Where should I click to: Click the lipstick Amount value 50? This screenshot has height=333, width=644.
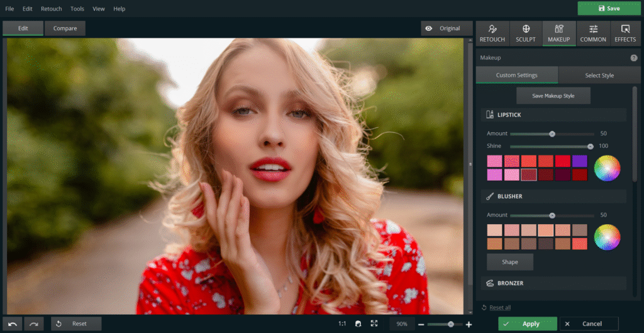(603, 133)
